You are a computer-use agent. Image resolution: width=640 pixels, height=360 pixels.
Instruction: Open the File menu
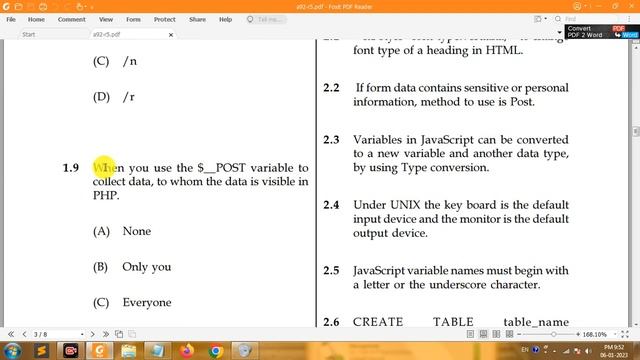click(11, 19)
